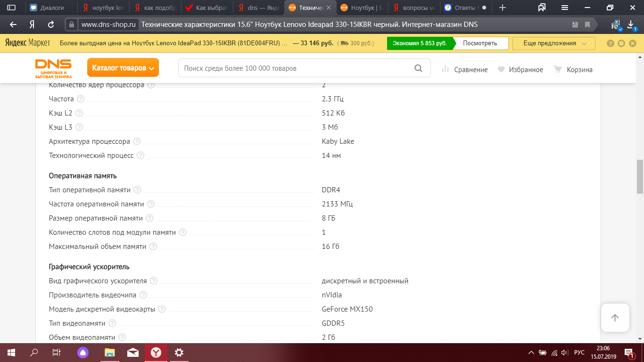Switch to the вопросы tab

(415, 8)
